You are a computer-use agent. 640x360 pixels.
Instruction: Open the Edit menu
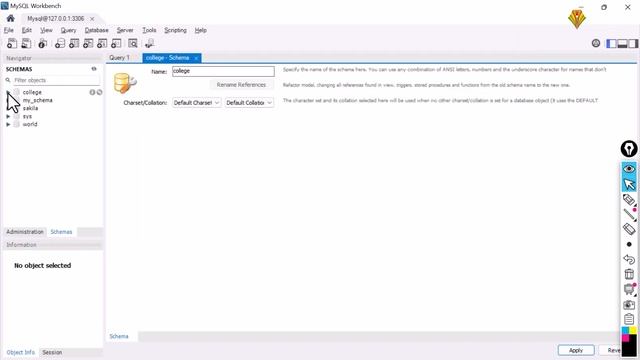pos(27,30)
